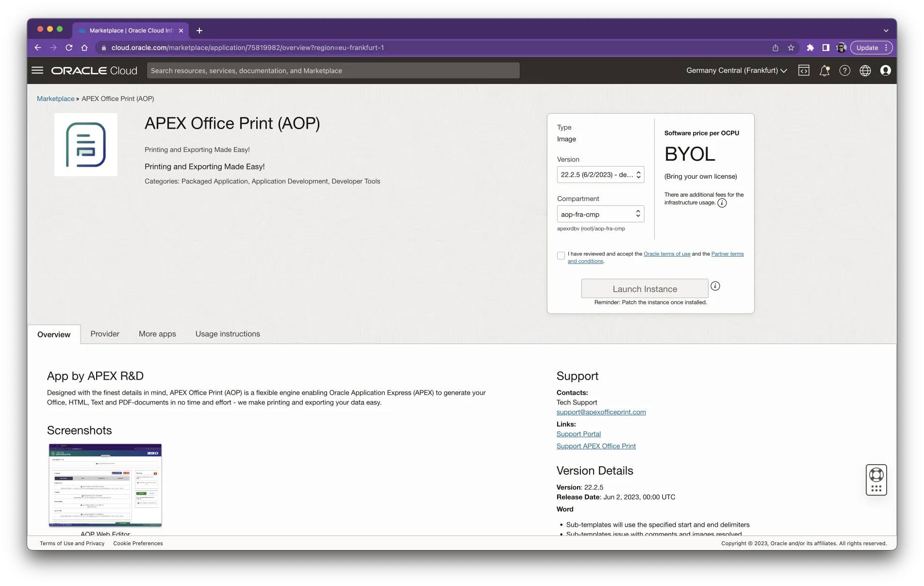Toggle the browser side panel icon
Viewport: 924px width, 586px height.
825,48
